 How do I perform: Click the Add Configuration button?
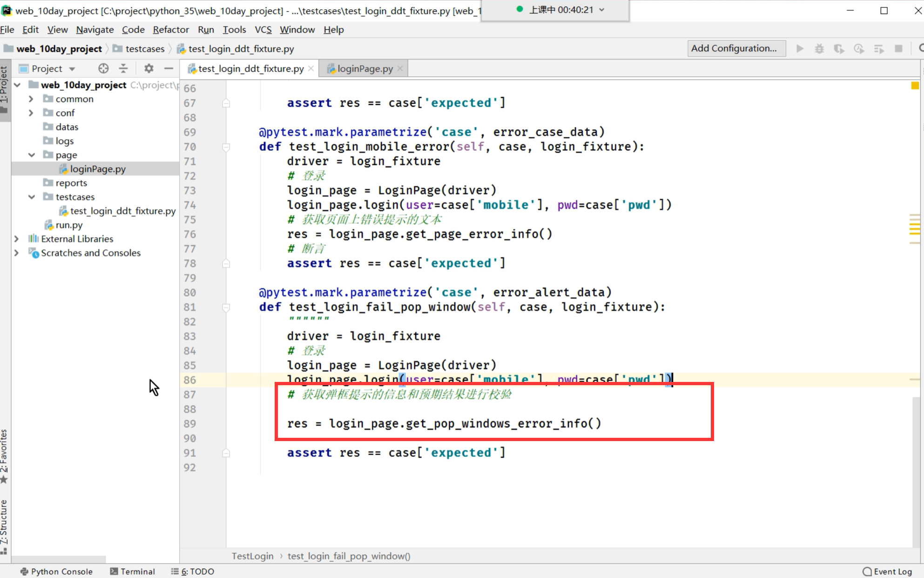[734, 48]
